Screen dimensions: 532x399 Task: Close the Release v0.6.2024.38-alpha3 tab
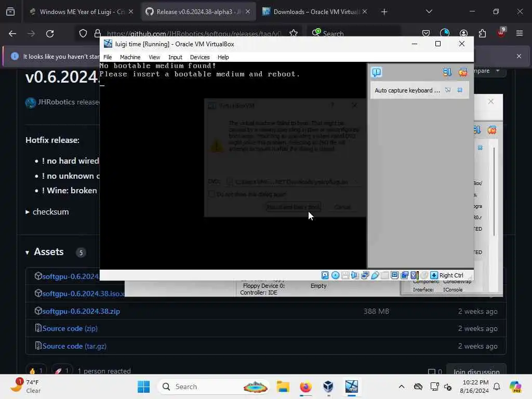248,11
